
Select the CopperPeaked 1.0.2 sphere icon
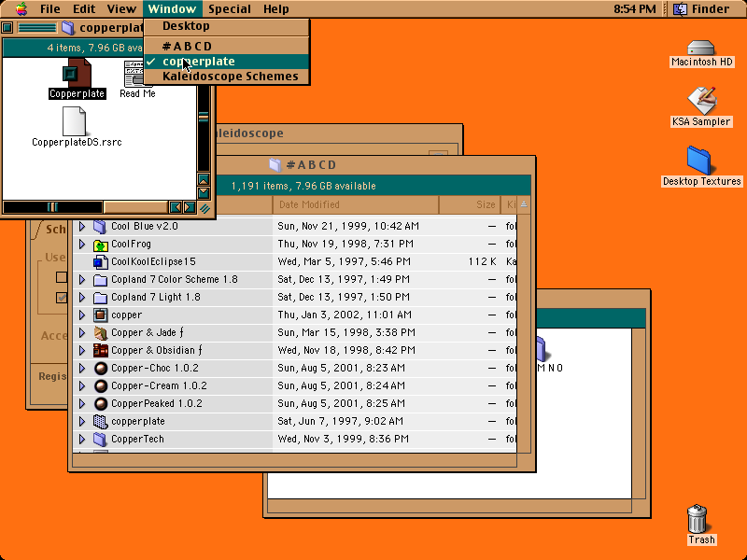pyautogui.click(x=100, y=404)
